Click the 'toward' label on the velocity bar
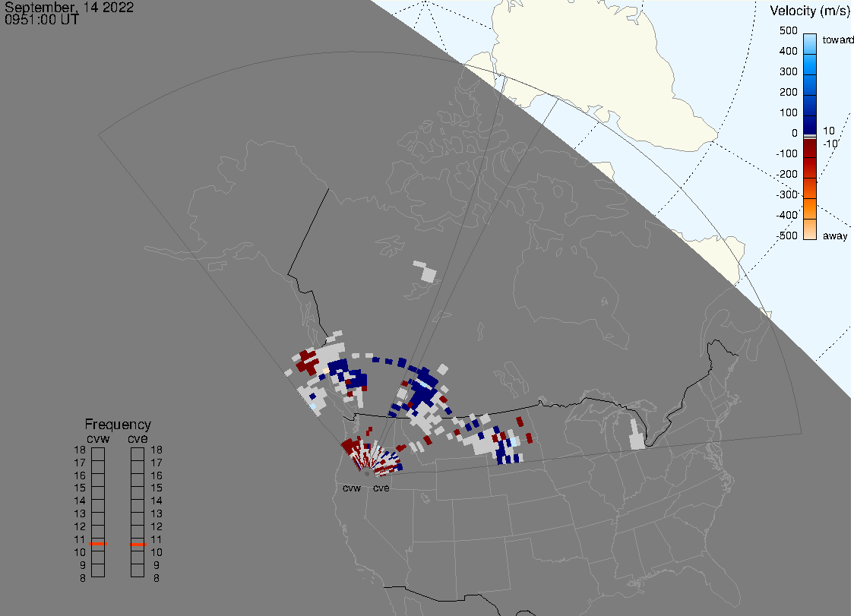The width and height of the screenshot is (854, 616). pyautogui.click(x=837, y=39)
